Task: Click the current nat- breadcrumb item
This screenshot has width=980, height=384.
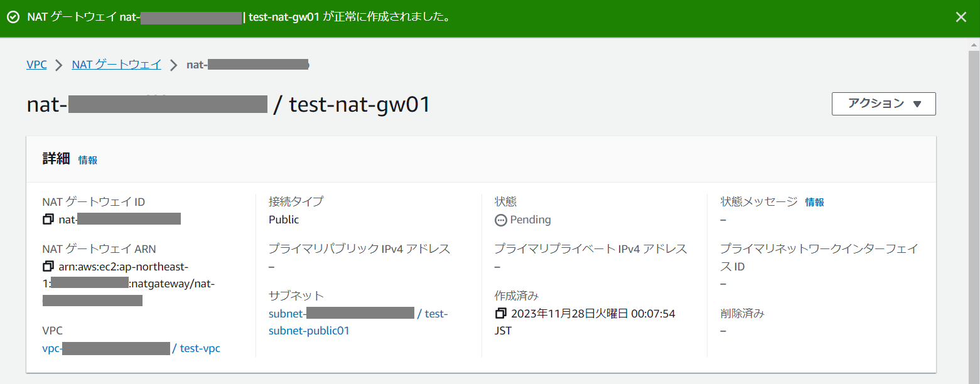Action: point(247,65)
